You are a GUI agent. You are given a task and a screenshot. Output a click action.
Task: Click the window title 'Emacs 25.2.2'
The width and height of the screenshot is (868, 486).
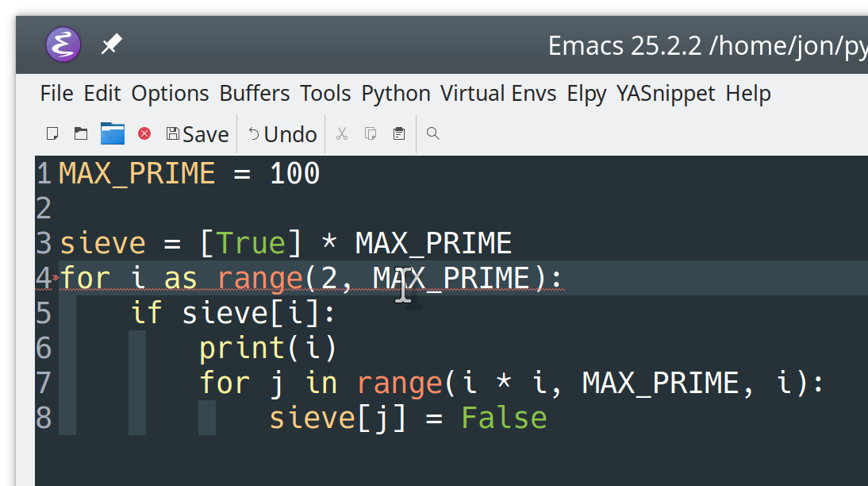point(625,45)
